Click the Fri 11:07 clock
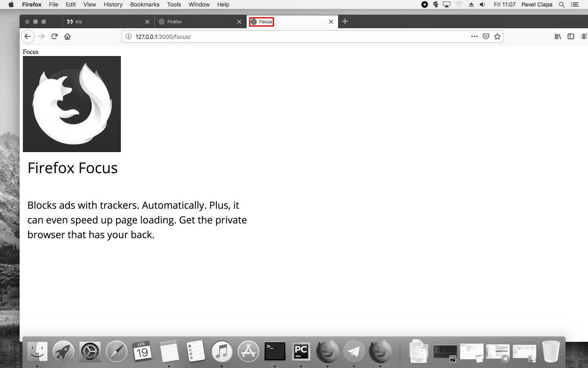The width and height of the screenshot is (588, 368). [504, 4]
